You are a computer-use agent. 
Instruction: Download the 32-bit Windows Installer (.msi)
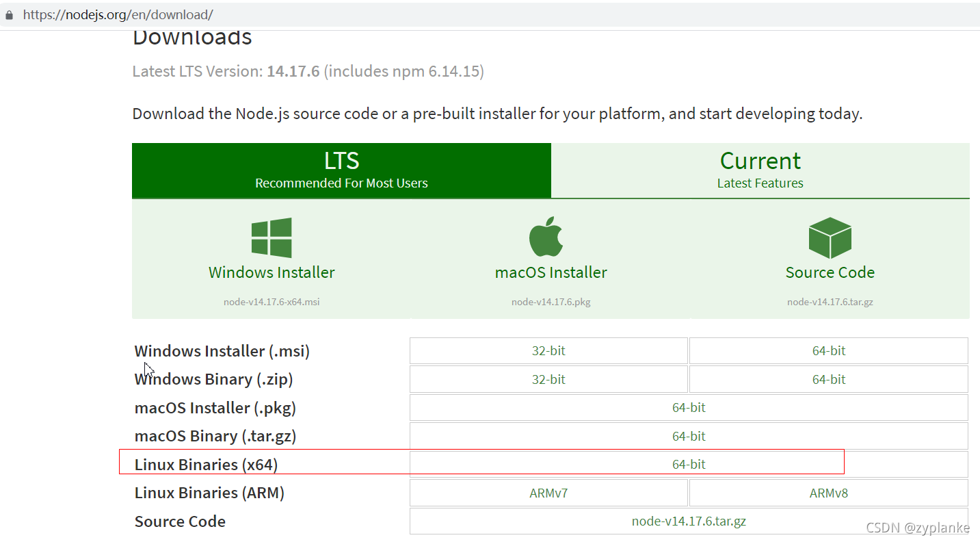point(548,350)
